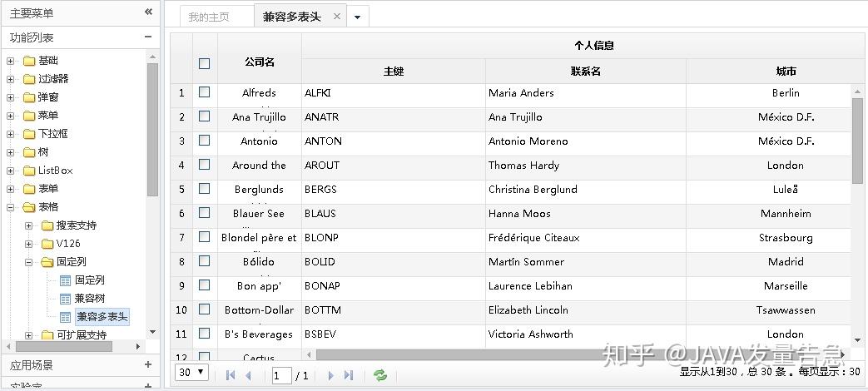
Task: Select the 兼容多表头 tab
Action: point(292,17)
